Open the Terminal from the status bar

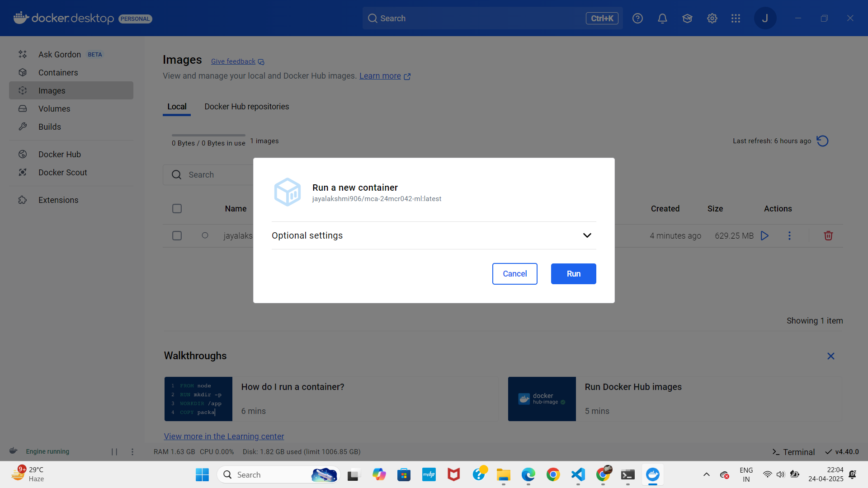[793, 452]
